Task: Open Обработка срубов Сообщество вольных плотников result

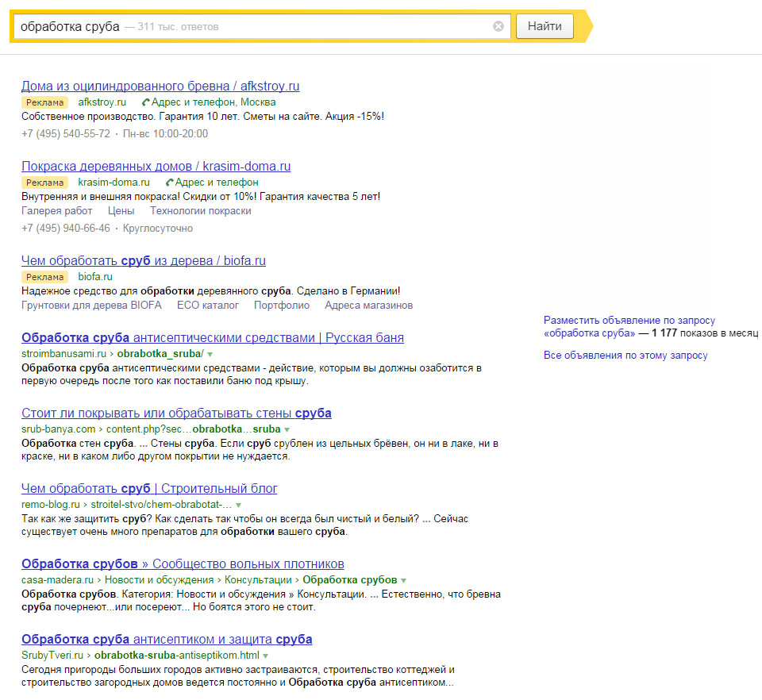Action: pyautogui.click(x=183, y=564)
